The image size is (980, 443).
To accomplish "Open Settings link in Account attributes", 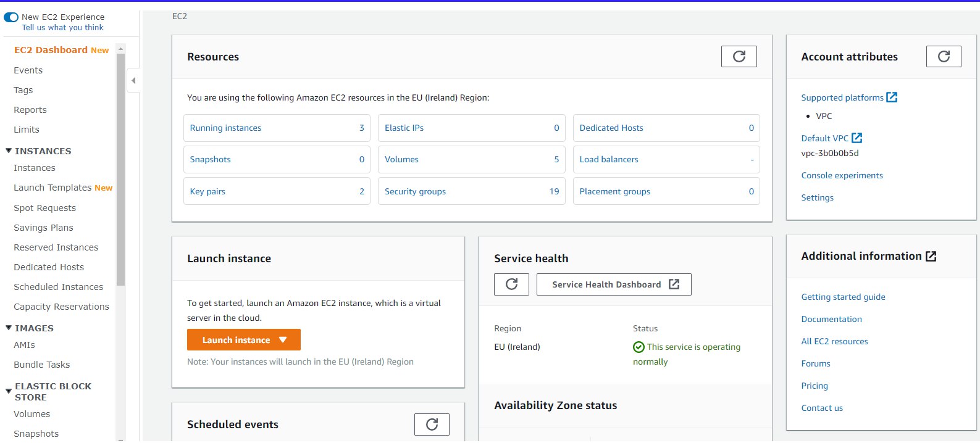I will point(818,198).
